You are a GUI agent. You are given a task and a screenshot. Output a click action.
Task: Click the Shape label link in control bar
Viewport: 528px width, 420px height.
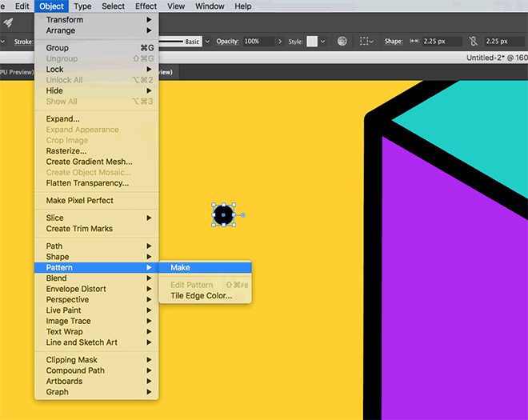[393, 41]
